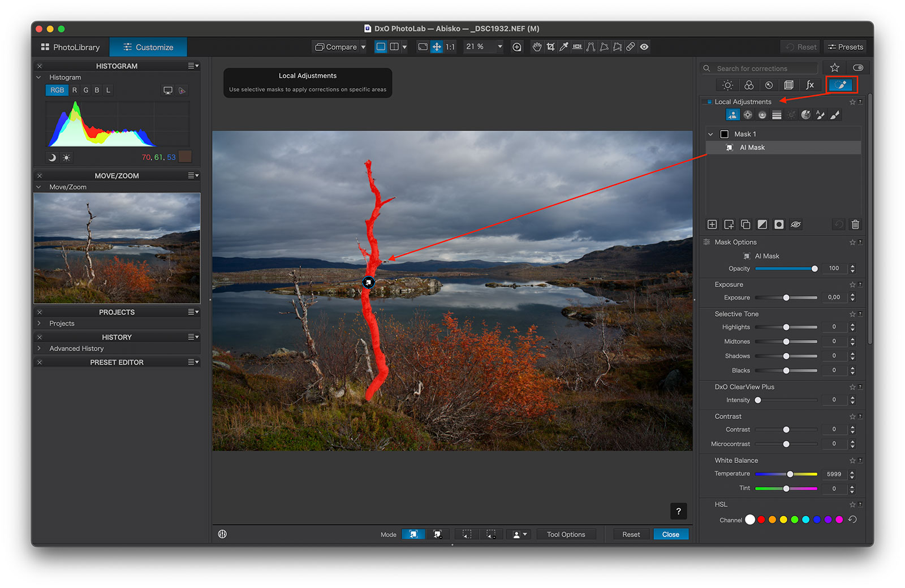
Task: Open the help question mark button
Action: point(679,511)
